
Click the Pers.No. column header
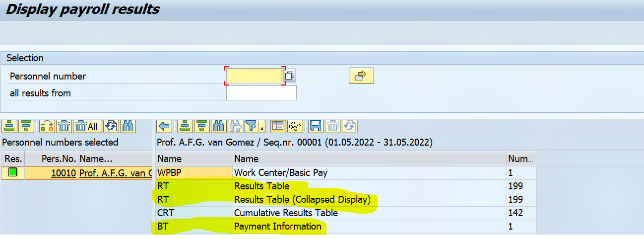pos(51,159)
